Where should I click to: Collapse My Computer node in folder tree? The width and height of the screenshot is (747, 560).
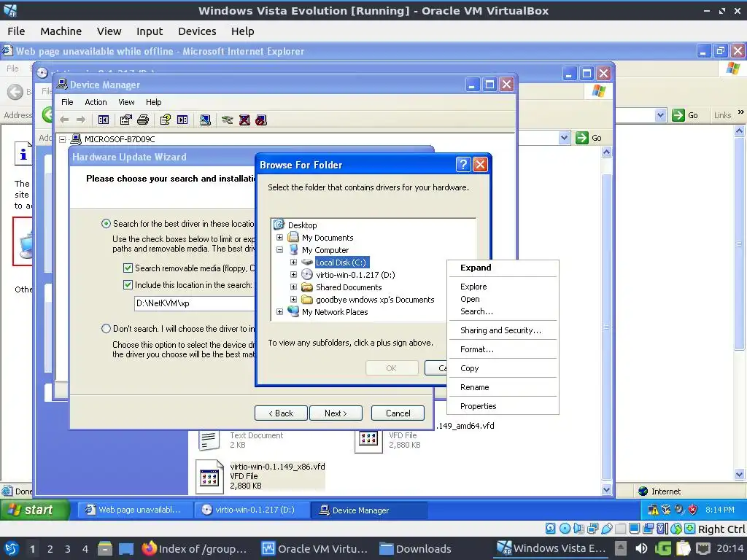point(279,249)
